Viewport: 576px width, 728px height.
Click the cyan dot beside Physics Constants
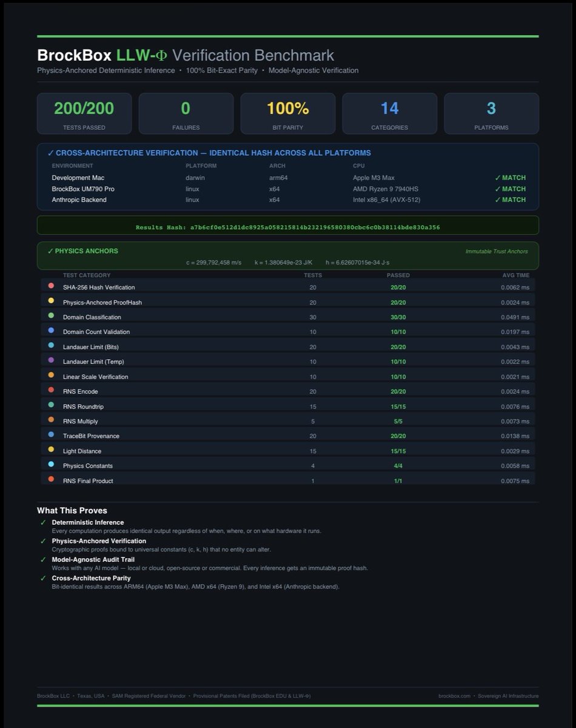51,464
